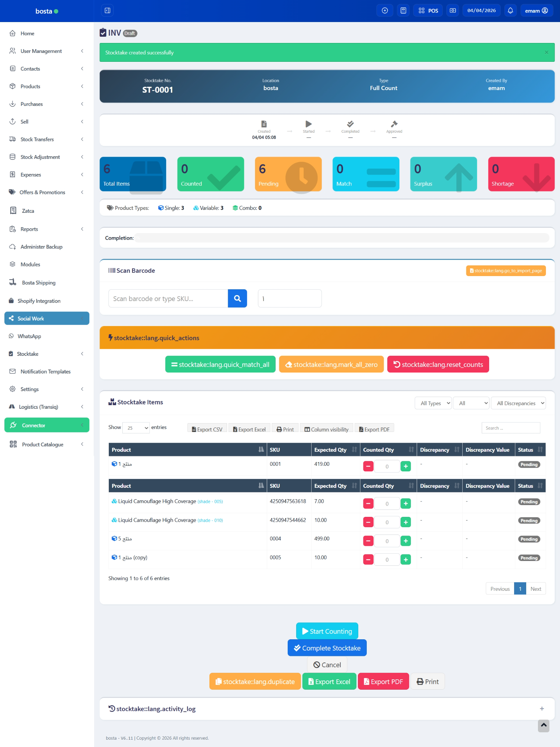Click the sidebar collapse icon in header
Viewport: 560px width, 747px height.
pos(107,11)
